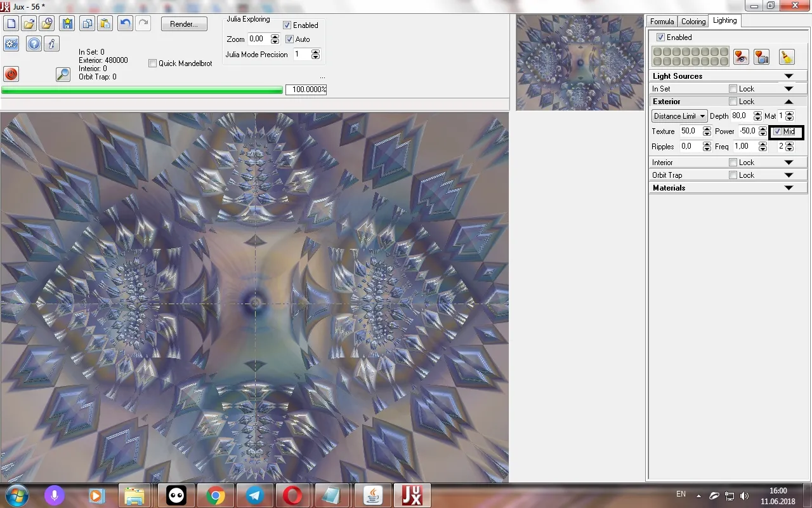Check the Orbit Trap Lock checkbox
The height and width of the screenshot is (508, 812).
(733, 175)
